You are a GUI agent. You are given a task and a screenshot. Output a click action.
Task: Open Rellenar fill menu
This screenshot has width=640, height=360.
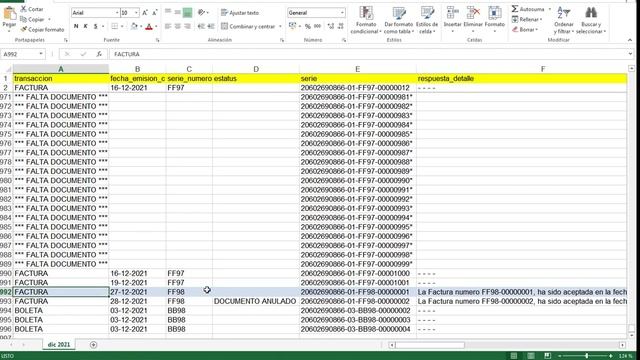[527, 19]
